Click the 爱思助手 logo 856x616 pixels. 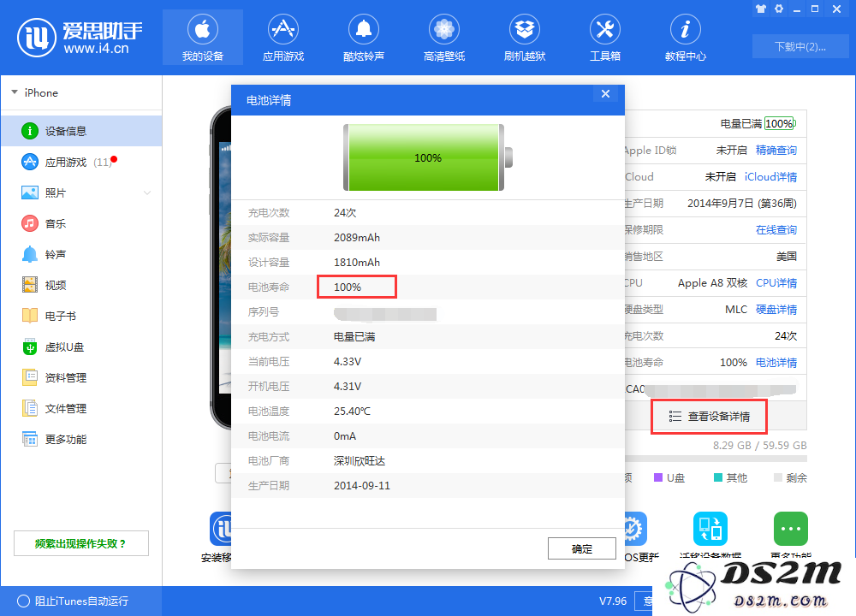click(80, 37)
